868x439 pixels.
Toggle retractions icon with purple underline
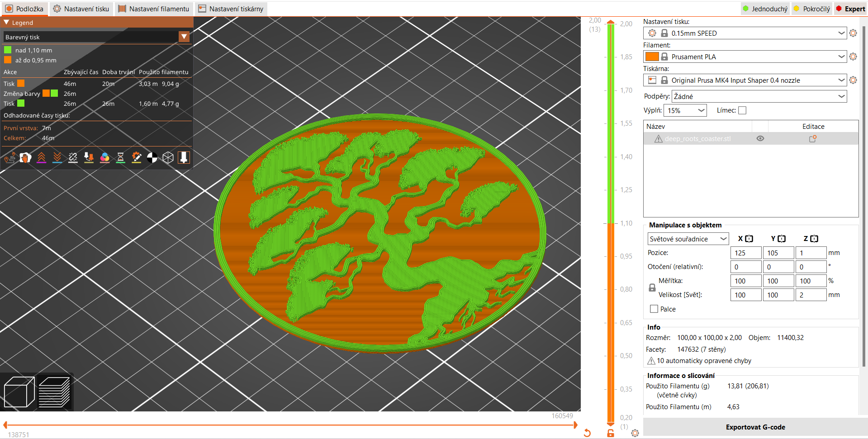[x=41, y=157]
